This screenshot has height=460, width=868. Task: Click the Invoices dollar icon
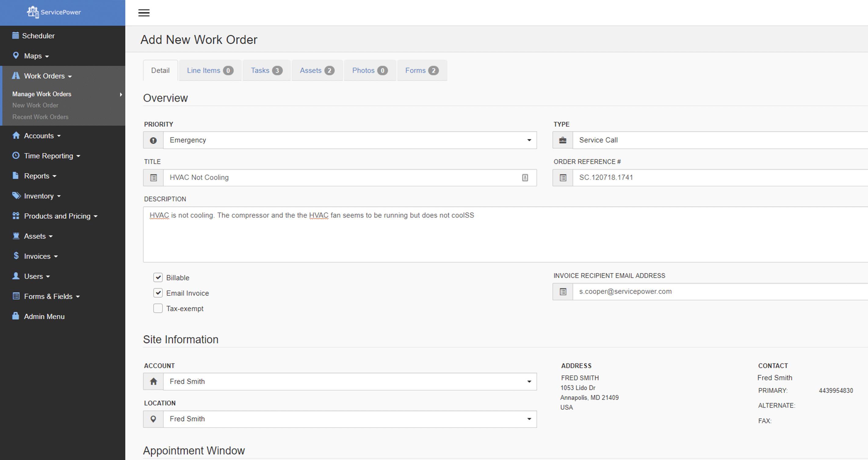tap(16, 256)
